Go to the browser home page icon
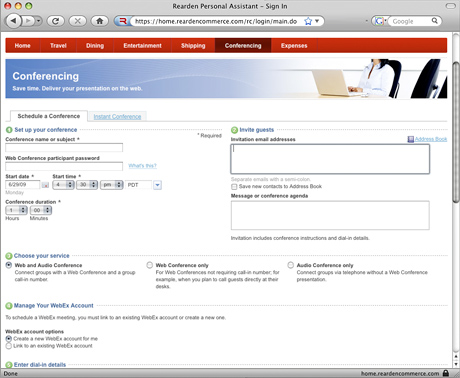The height and width of the screenshot is (378, 460). tap(99, 21)
